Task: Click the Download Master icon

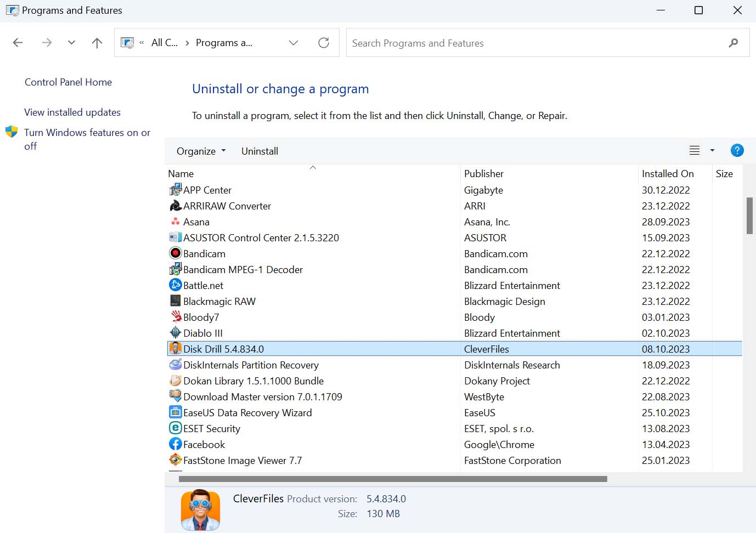Action: (x=175, y=396)
